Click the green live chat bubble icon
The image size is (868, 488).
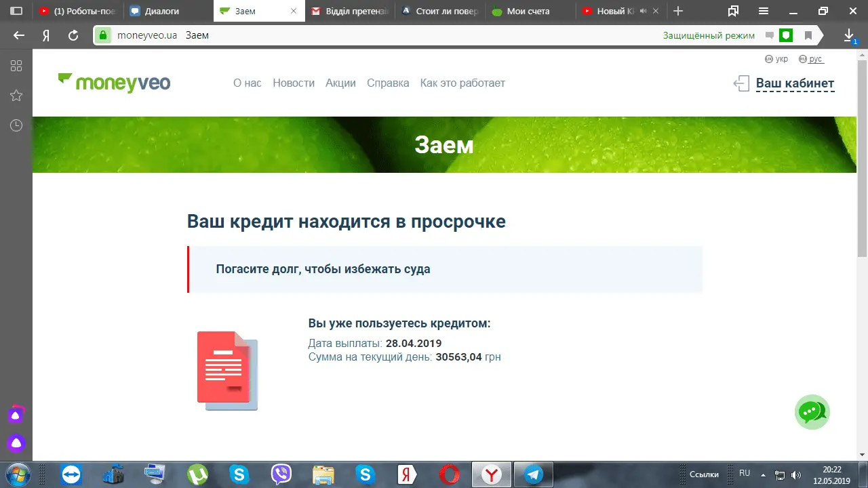(812, 411)
